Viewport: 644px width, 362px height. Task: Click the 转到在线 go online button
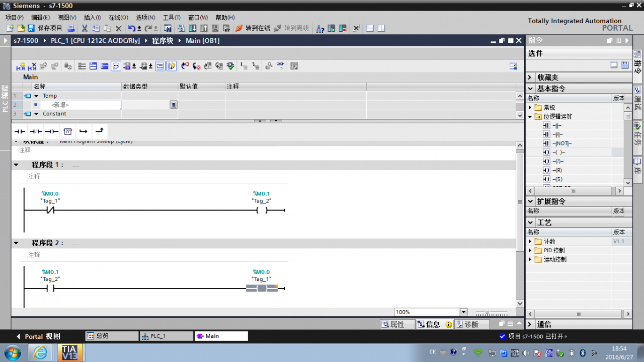pos(253,28)
